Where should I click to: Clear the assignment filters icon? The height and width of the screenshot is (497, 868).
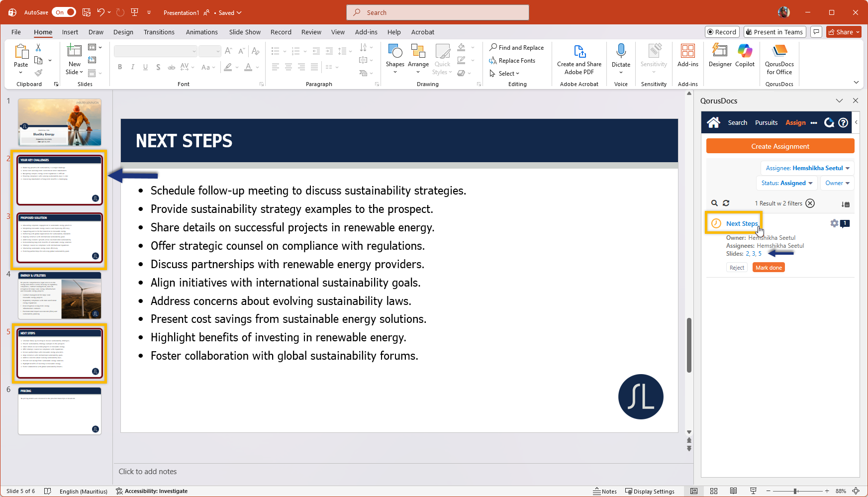[810, 203]
